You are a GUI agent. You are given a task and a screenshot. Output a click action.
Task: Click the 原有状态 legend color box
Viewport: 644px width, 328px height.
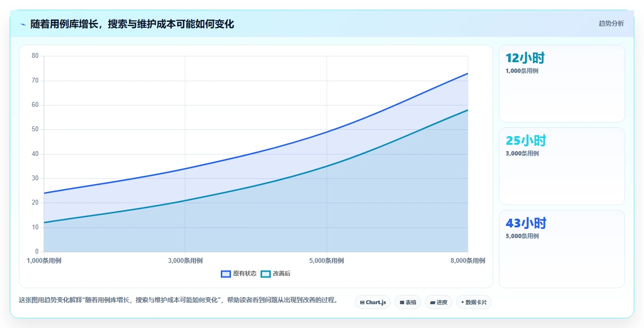pos(226,274)
